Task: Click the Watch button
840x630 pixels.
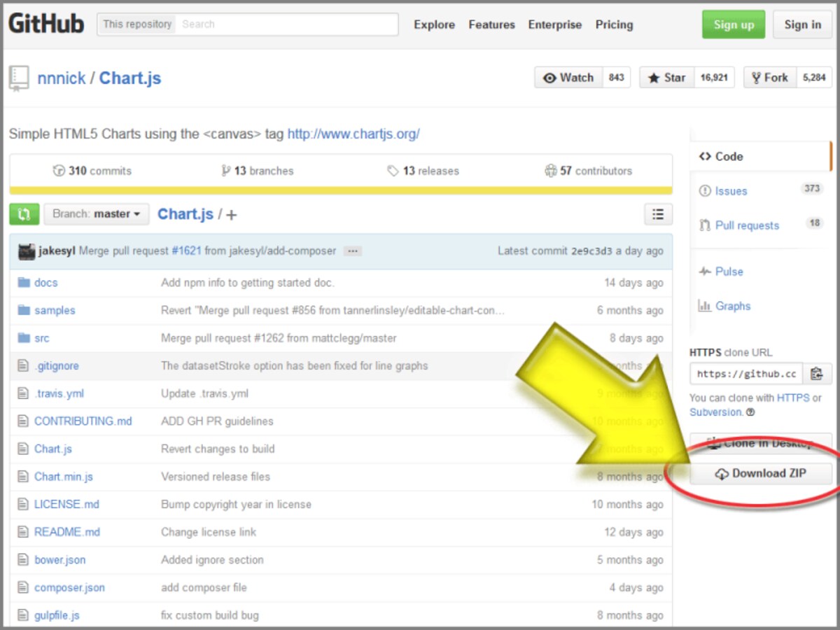Action: pos(568,78)
